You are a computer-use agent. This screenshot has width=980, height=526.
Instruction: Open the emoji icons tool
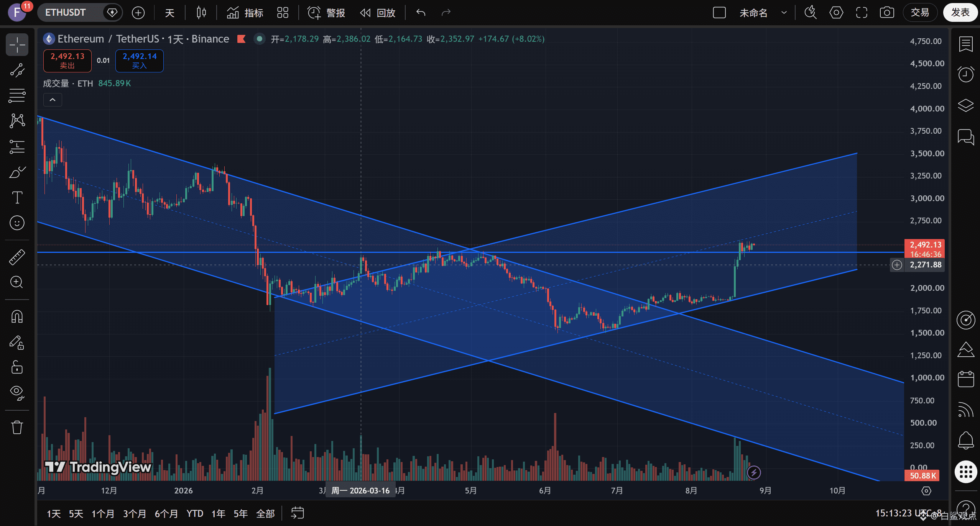tap(17, 223)
